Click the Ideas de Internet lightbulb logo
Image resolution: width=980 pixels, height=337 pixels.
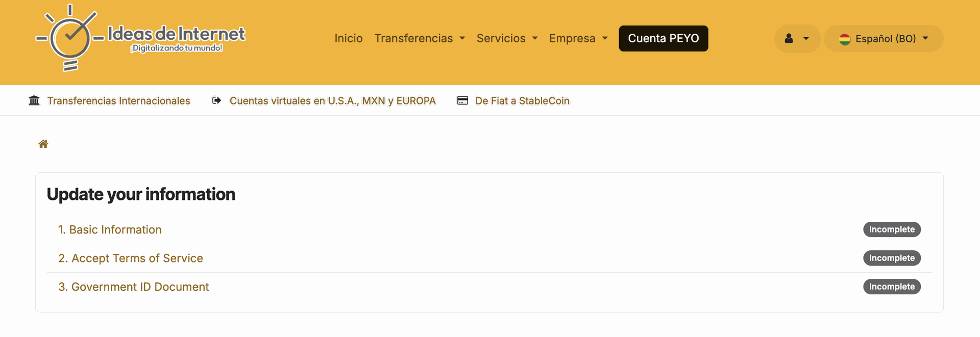click(x=70, y=38)
